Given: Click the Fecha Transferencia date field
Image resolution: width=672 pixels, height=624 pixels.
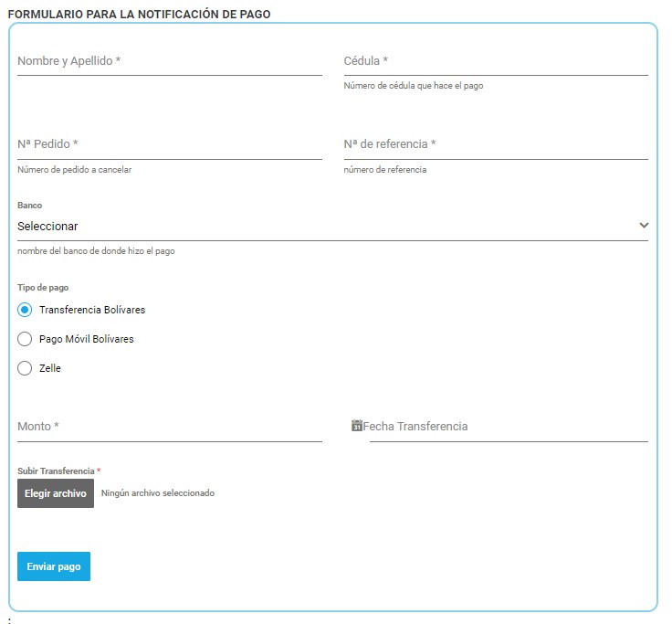Looking at the screenshot, I should click(x=509, y=428).
